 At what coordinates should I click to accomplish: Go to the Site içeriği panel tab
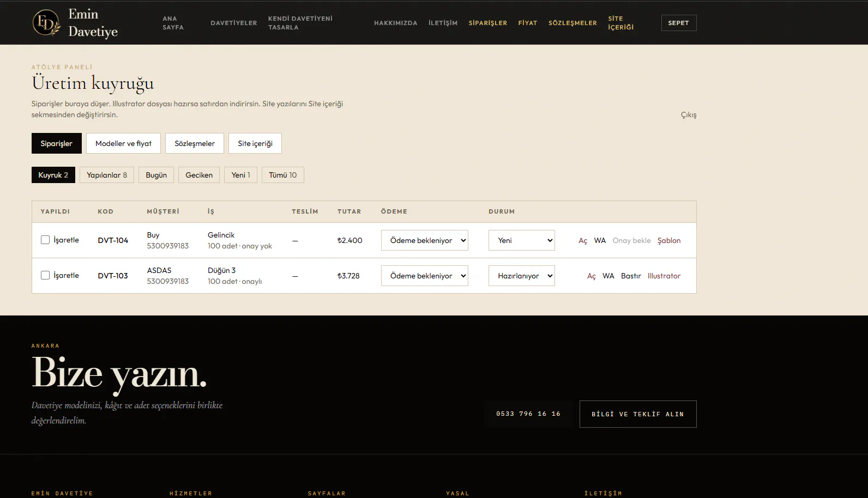tap(255, 143)
